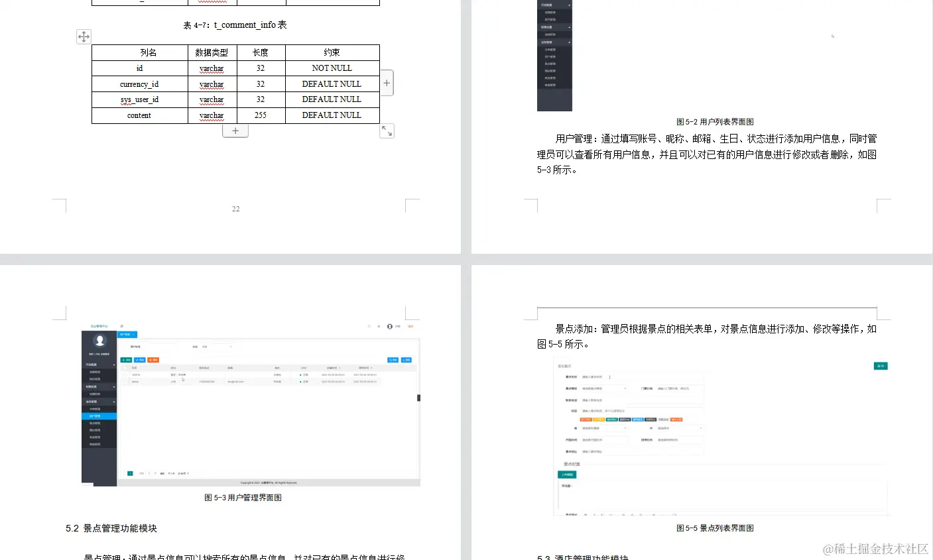The width and height of the screenshot is (933, 560).
Task: Click the paragraph starting with 用户管理：通过填写账号
Action: pos(707,154)
